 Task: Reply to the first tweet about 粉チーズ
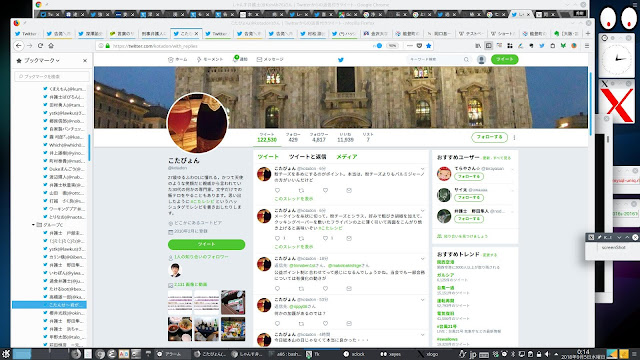(278, 191)
